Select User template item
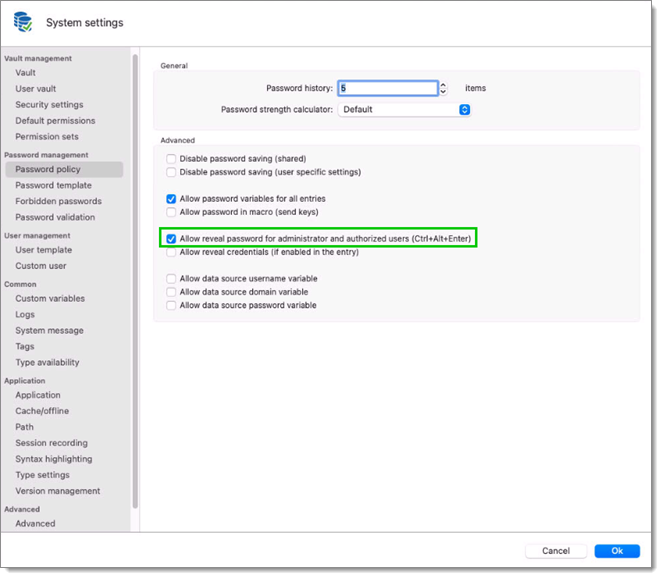 tap(43, 250)
